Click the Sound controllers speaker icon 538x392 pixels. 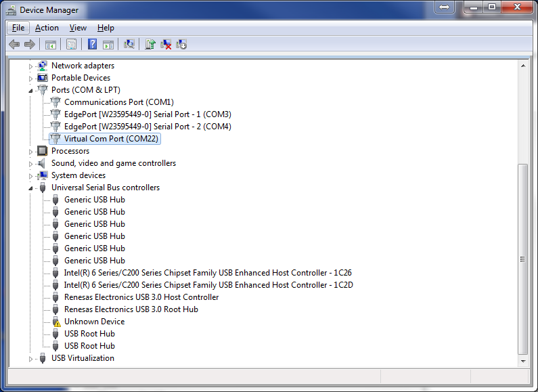click(42, 163)
